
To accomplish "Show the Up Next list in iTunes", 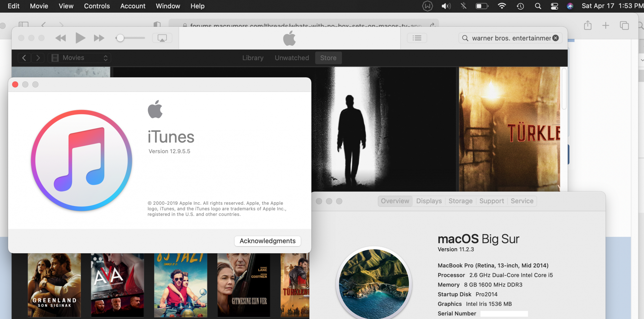I will pyautogui.click(x=417, y=38).
